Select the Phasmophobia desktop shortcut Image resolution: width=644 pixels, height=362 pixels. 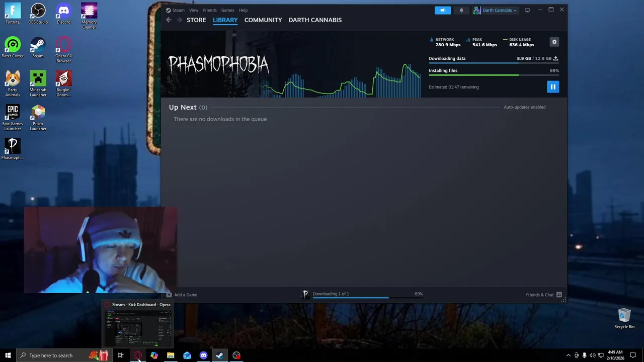[13, 149]
